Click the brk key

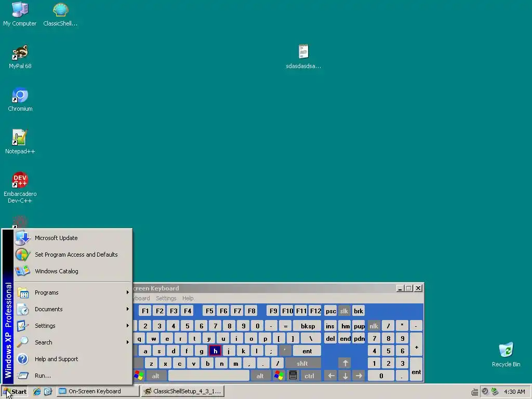tap(358, 311)
